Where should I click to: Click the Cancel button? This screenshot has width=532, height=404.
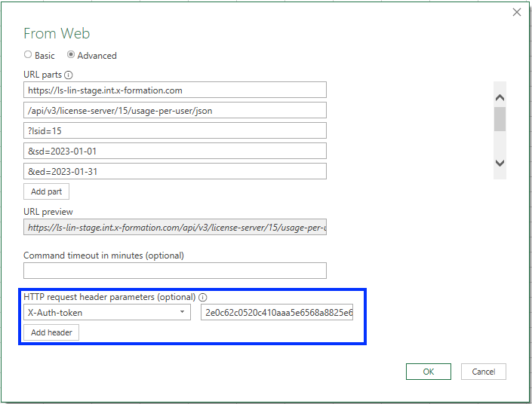(x=484, y=372)
